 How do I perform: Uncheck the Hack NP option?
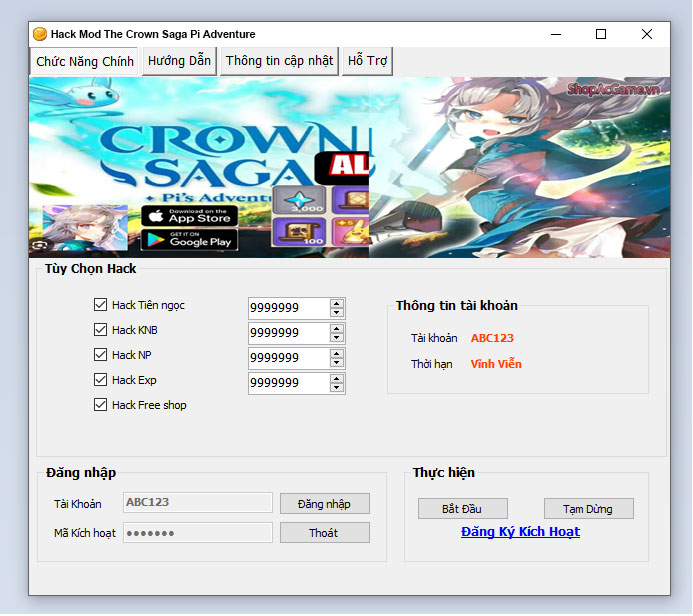click(100, 354)
